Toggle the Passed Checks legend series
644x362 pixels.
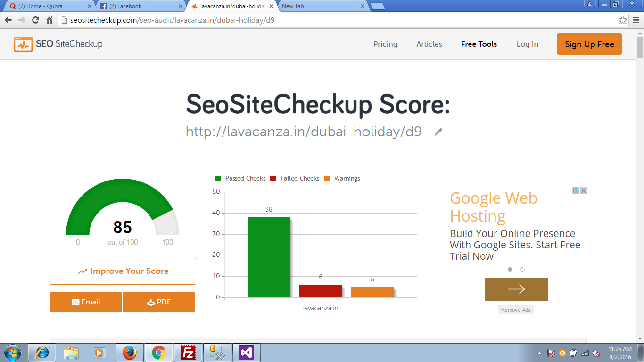pos(240,178)
